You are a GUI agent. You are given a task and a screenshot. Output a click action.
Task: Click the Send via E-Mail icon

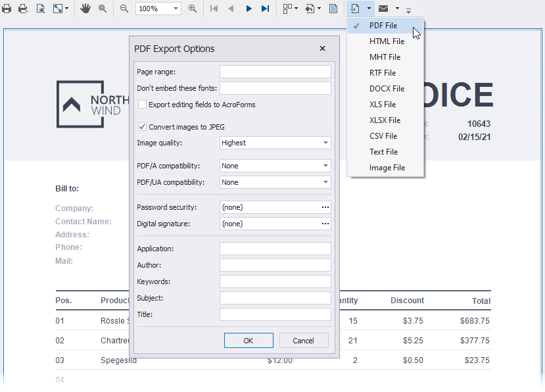tap(383, 9)
